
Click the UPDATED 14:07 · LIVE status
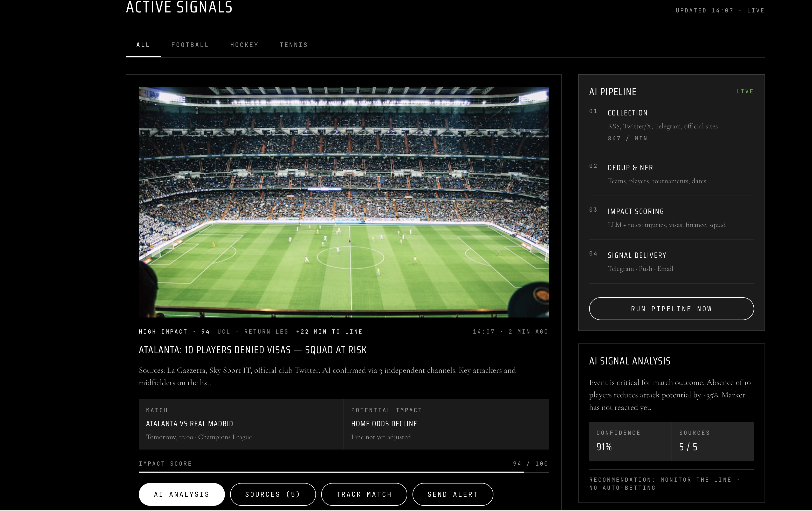[x=720, y=10]
